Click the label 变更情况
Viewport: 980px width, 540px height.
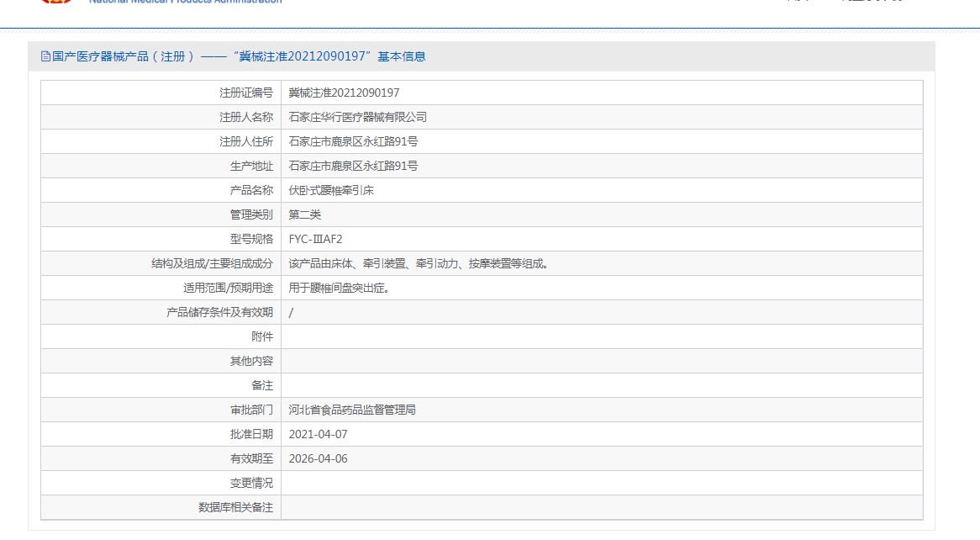[252, 483]
